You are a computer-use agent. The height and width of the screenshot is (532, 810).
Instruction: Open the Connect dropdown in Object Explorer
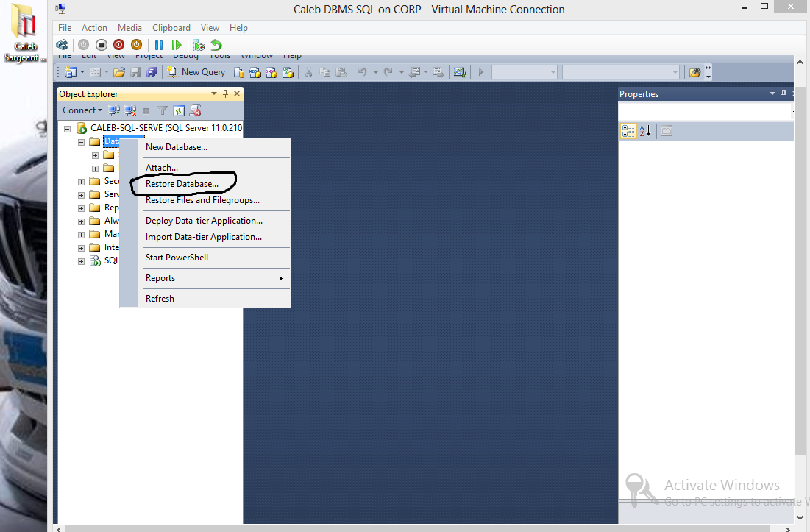82,110
